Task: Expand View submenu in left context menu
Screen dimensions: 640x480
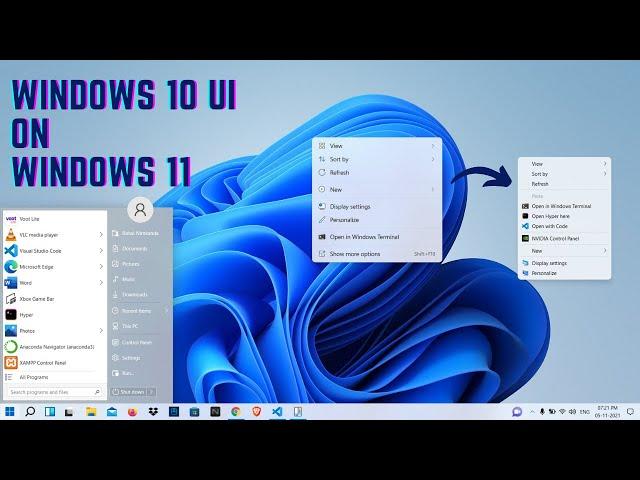Action: (432, 146)
